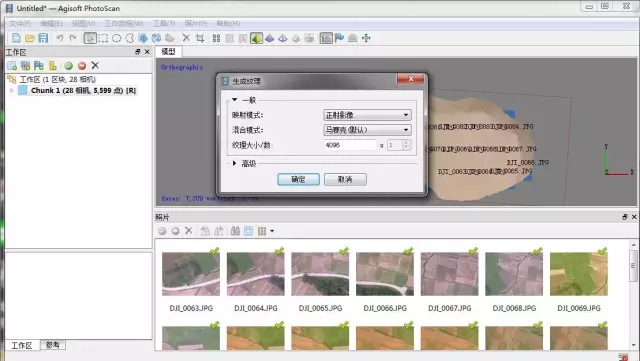640x361 pixels.
Task: Click the X Remove items icon in workspace toolbar
Action: point(95,65)
